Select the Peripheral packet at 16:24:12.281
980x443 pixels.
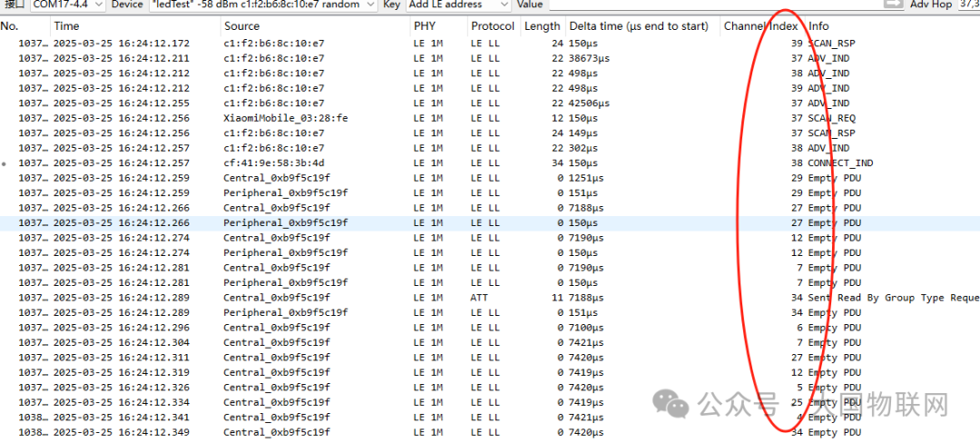tap(490, 283)
